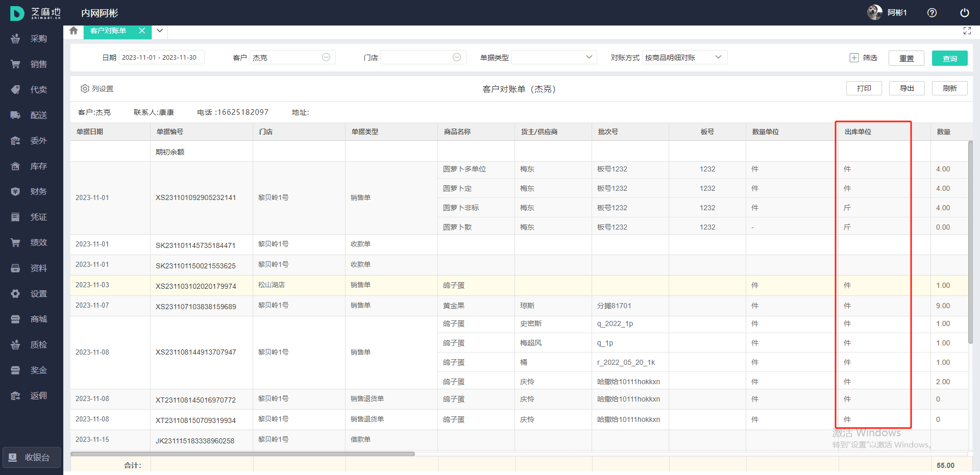Click the horizontal table scrollbar
The height and width of the screenshot is (475, 980).
coord(242,454)
